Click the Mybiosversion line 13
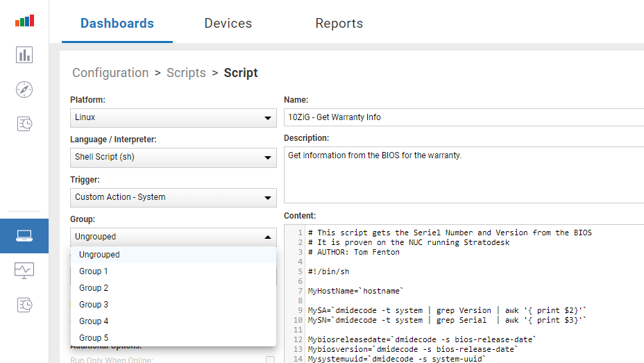 [413, 349]
